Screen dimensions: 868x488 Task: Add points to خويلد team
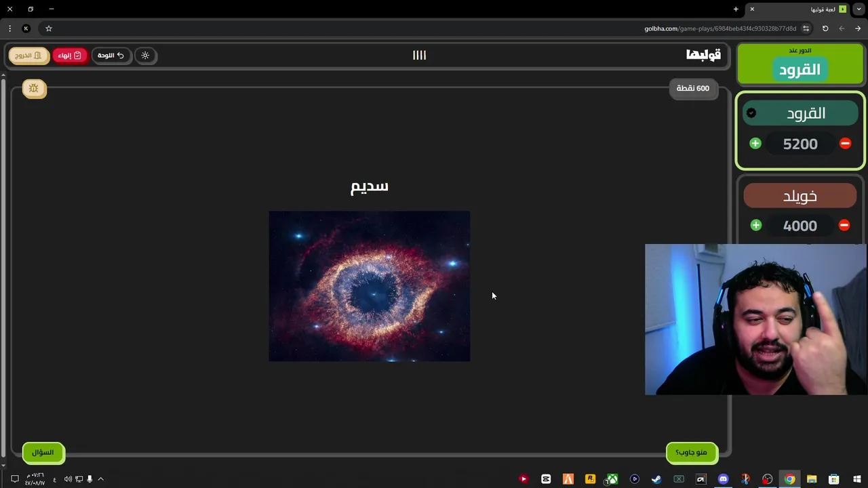tap(756, 225)
